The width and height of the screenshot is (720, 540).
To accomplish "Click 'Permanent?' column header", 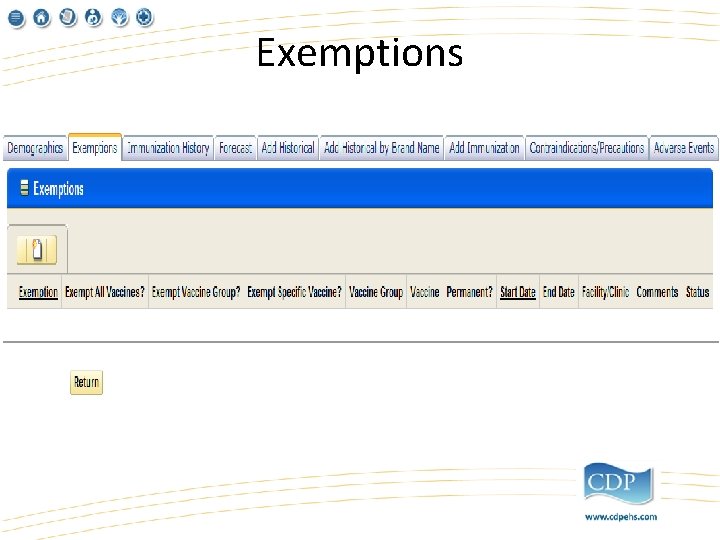I will (x=469, y=292).
